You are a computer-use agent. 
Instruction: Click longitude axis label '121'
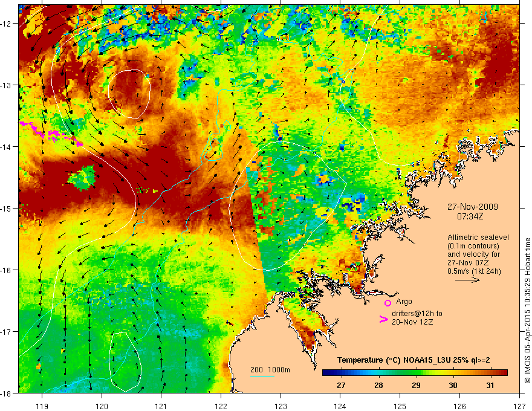coord(161,406)
